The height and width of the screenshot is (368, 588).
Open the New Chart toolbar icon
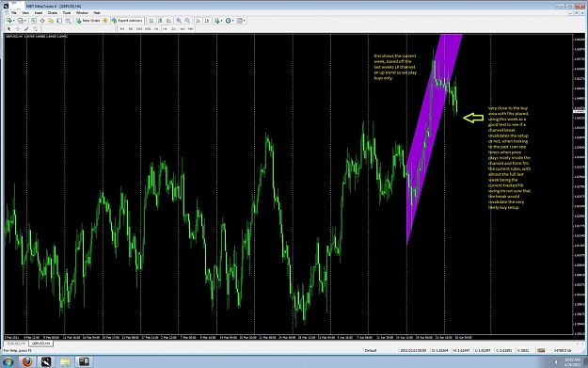tap(8, 21)
